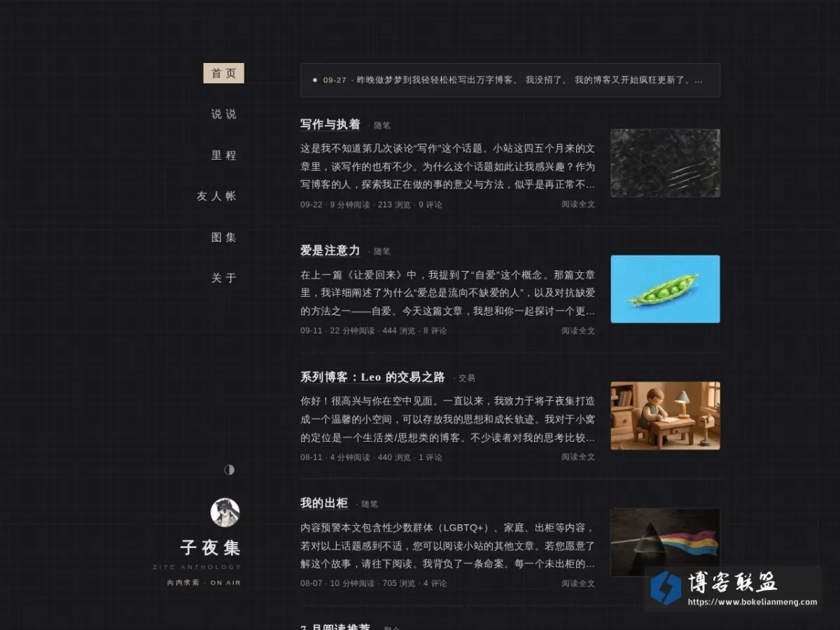Open the wooden desk figurine thumbnail
840x630 pixels.
(x=665, y=416)
